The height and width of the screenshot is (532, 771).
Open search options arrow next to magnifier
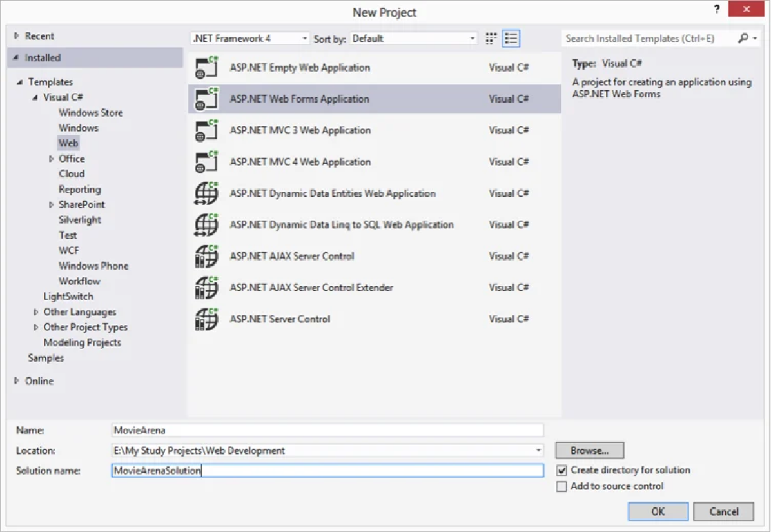pyautogui.click(x=755, y=38)
